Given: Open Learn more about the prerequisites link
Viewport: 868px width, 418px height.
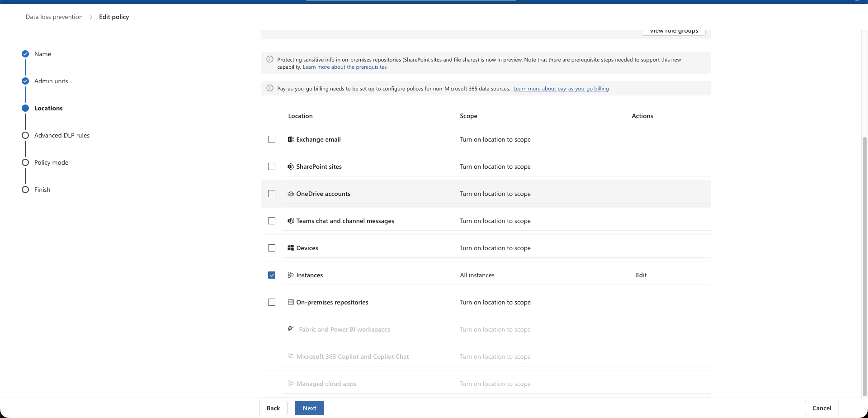Looking at the screenshot, I should point(344,67).
